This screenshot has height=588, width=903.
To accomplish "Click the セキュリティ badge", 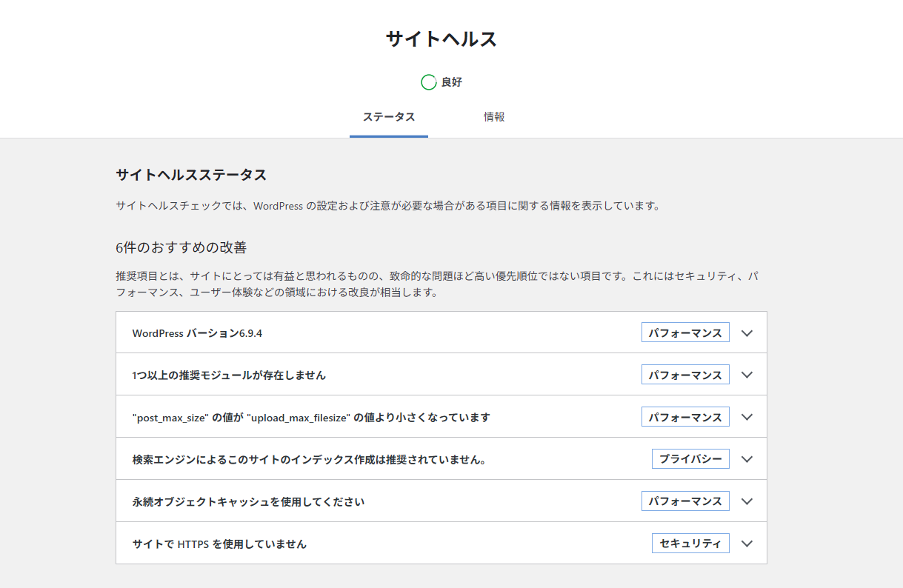I will 690,544.
